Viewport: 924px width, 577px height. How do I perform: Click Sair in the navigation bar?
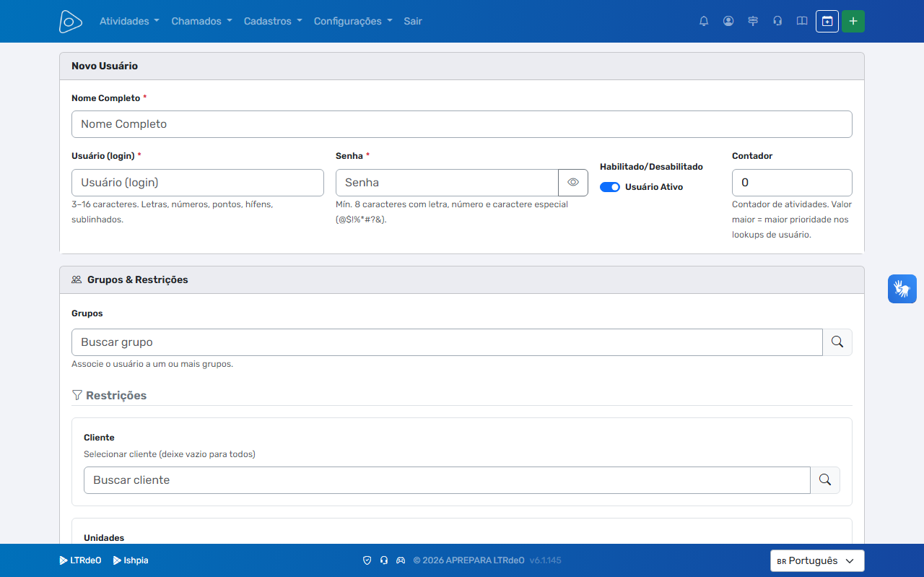[413, 21]
